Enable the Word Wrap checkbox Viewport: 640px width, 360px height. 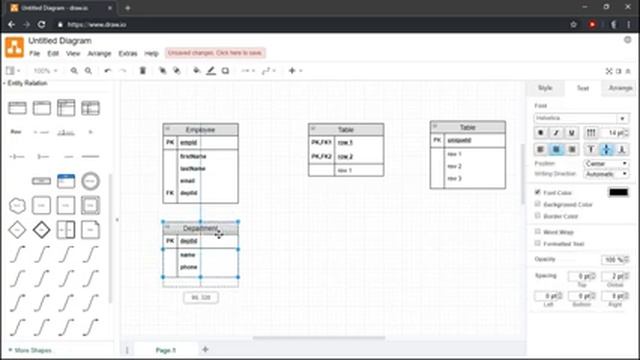(x=538, y=232)
